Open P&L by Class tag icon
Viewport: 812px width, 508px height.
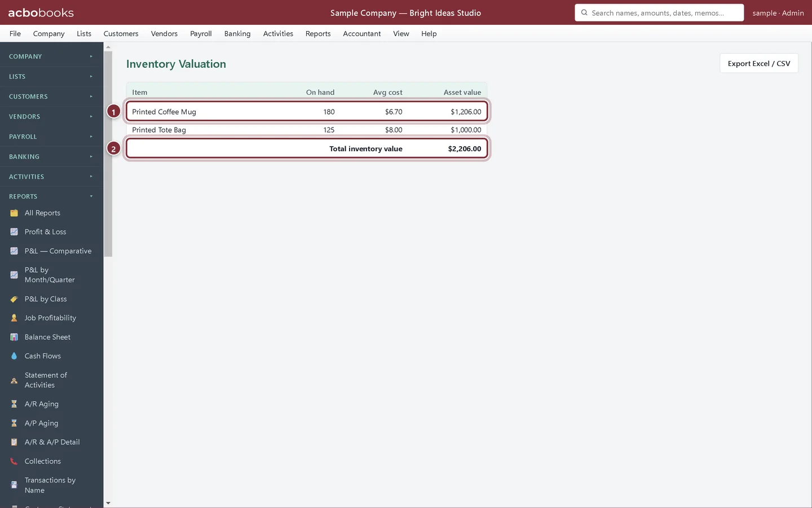[14, 299]
